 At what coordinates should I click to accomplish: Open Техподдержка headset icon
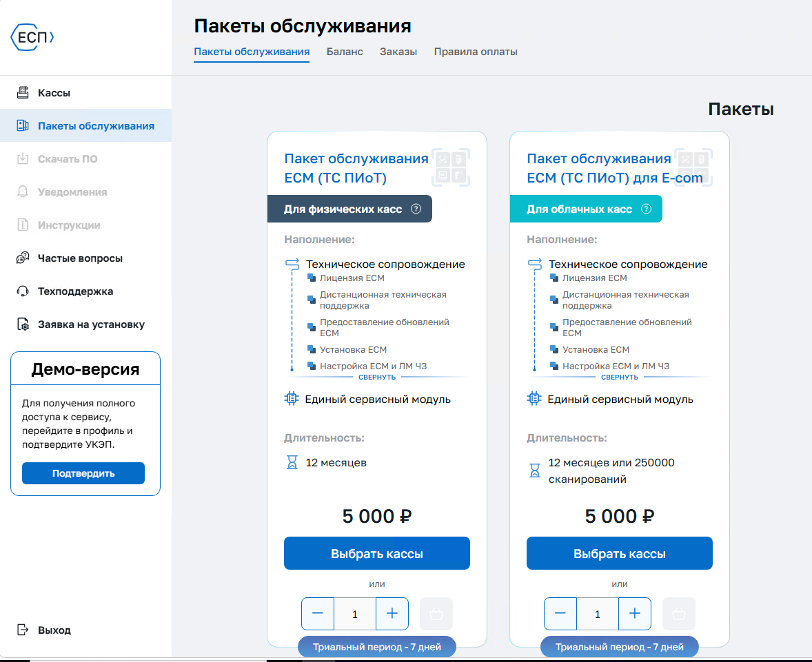23,291
